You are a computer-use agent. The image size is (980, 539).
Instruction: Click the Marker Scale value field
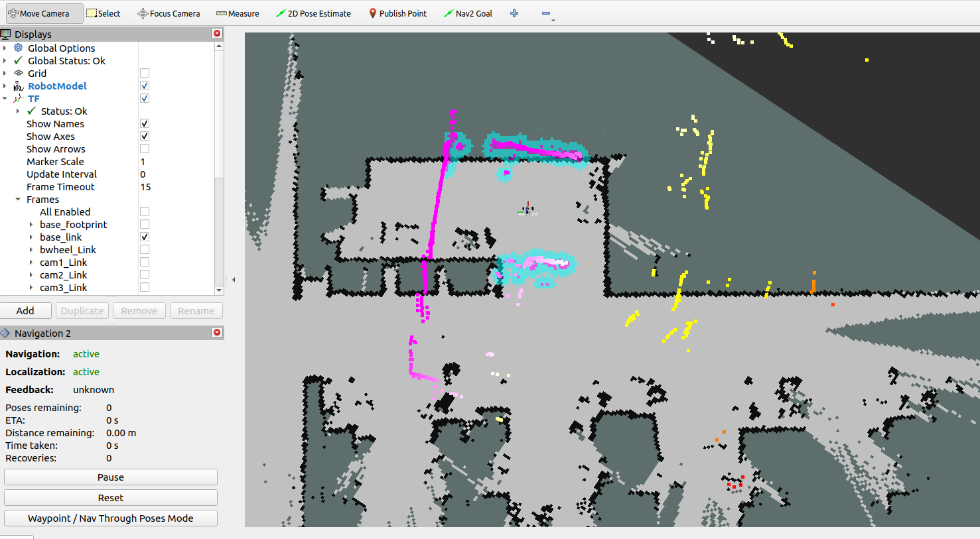tap(176, 162)
